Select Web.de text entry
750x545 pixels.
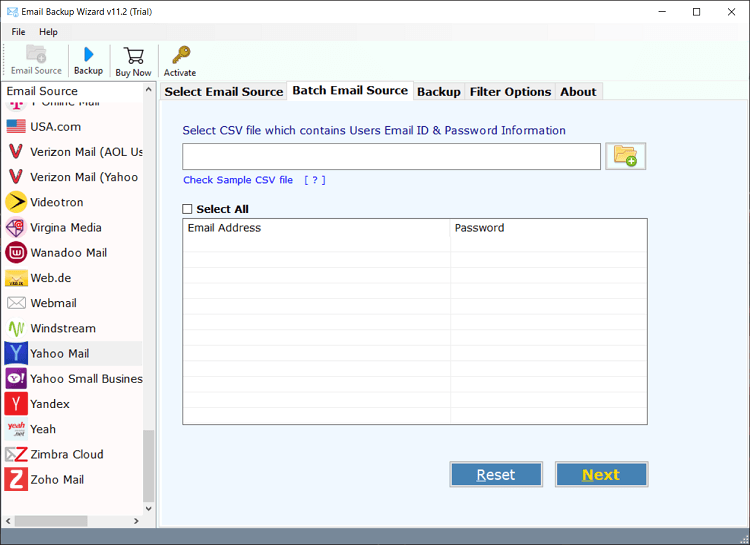pyautogui.click(x=50, y=278)
